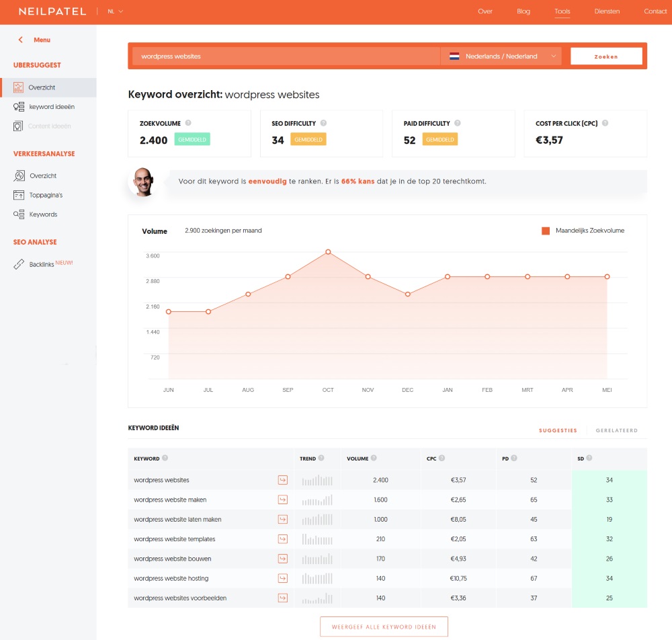Open the Contact menu item
The width and height of the screenshot is (672, 640).
click(655, 11)
